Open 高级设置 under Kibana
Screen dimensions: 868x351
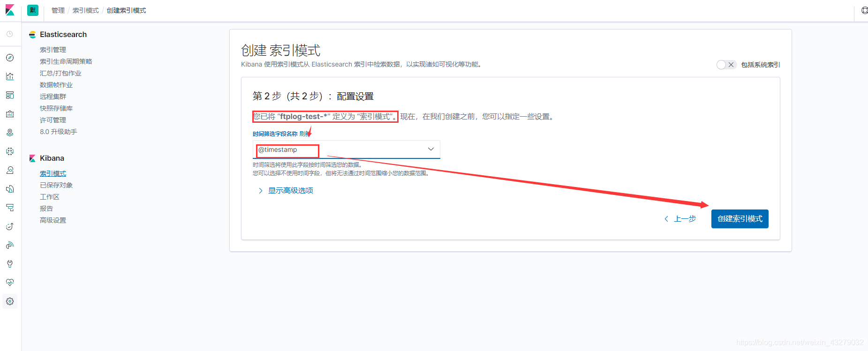coord(53,220)
